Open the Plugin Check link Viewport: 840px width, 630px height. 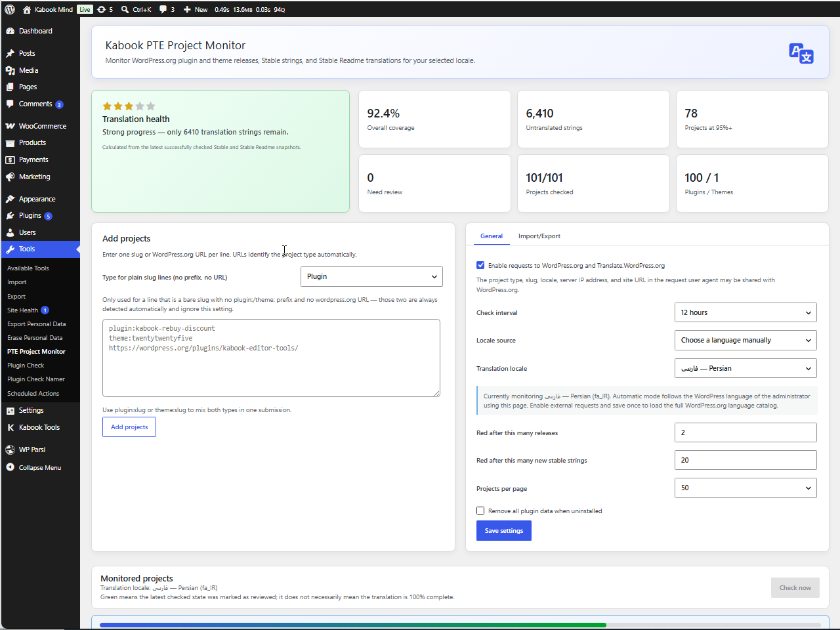tap(26, 365)
